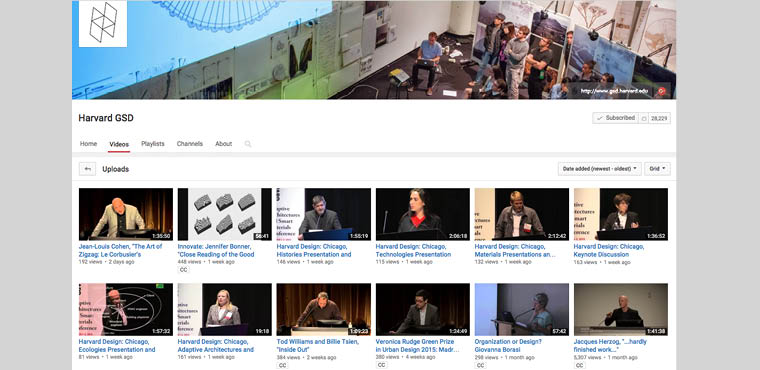This screenshot has width=760, height=370.
Task: Open the channel search magnifier icon
Action: click(248, 144)
